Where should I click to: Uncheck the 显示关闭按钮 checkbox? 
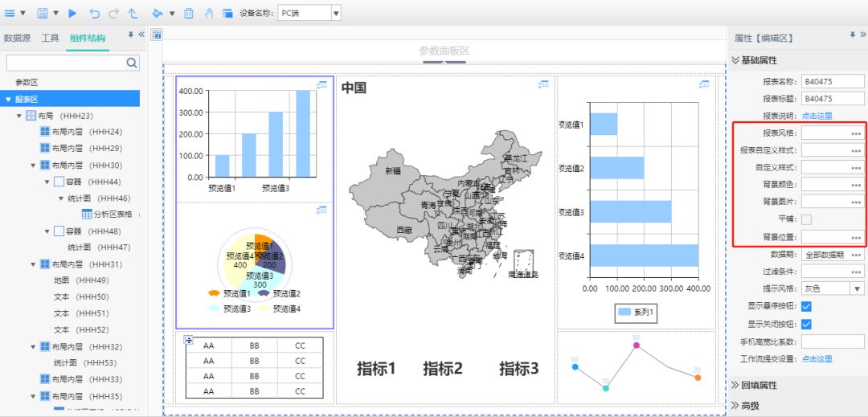[806, 324]
